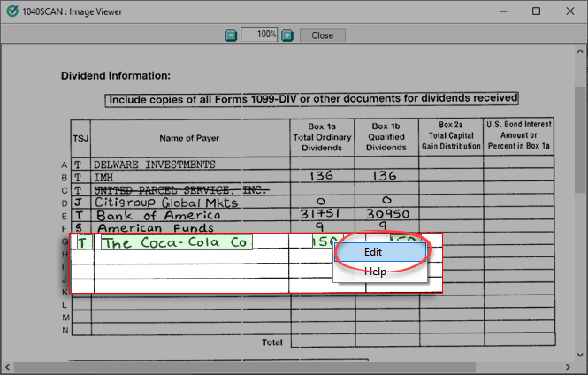Click 136 in Box 1a column
The width and height of the screenshot is (588, 375).
[321, 175]
